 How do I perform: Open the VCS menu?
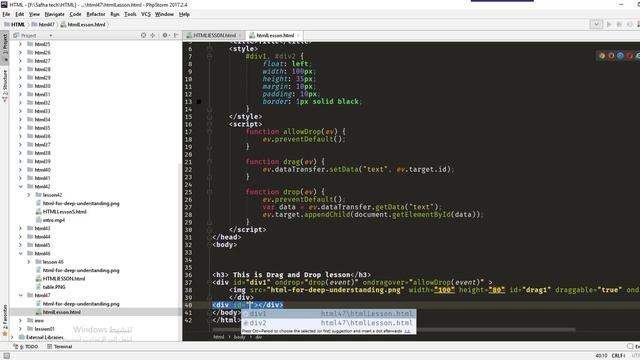tap(146, 14)
